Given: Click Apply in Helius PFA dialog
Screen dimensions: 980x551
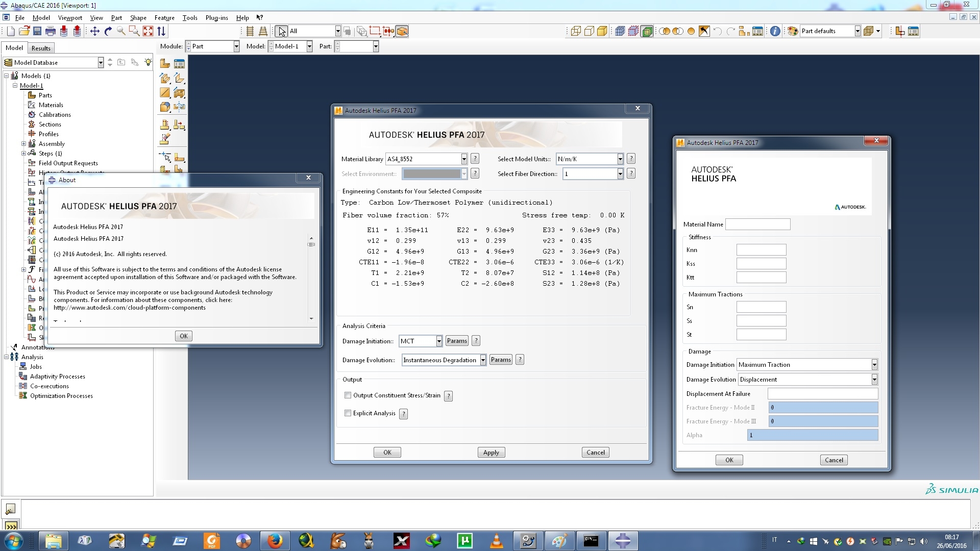Looking at the screenshot, I should point(491,453).
